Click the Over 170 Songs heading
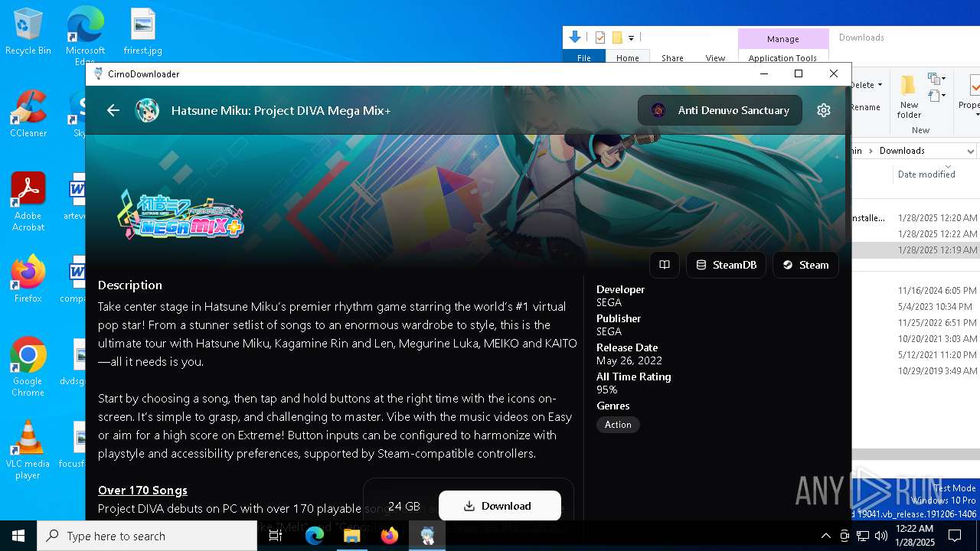 point(142,490)
